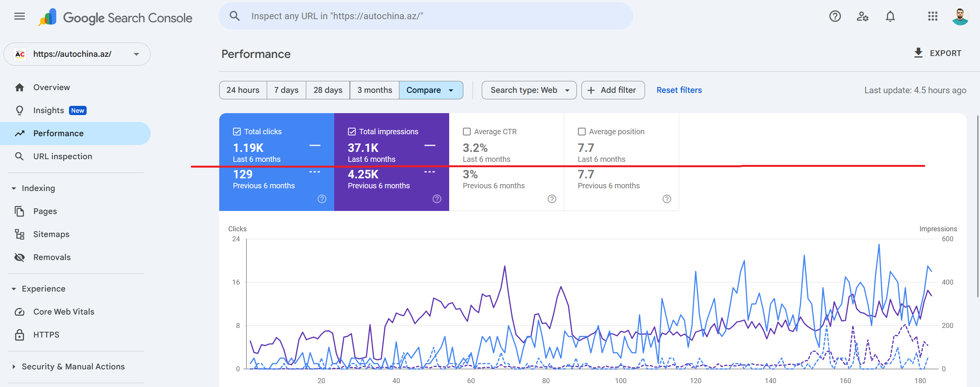The image size is (980, 387).
Task: Enable the Average CTR checkbox
Action: tap(467, 132)
